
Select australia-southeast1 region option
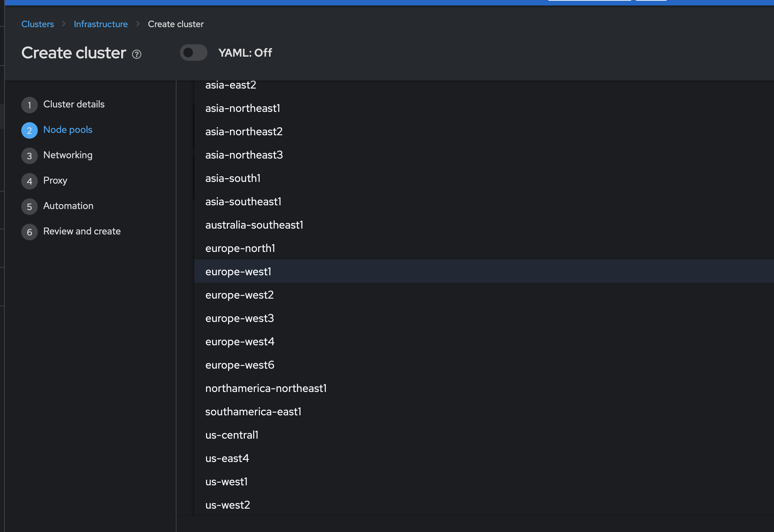pos(254,225)
